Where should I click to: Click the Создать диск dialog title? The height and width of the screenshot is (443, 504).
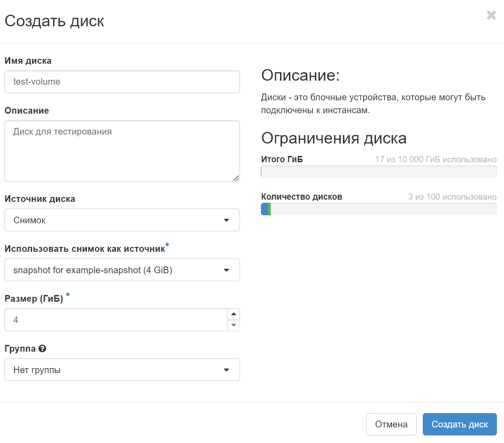click(x=54, y=21)
